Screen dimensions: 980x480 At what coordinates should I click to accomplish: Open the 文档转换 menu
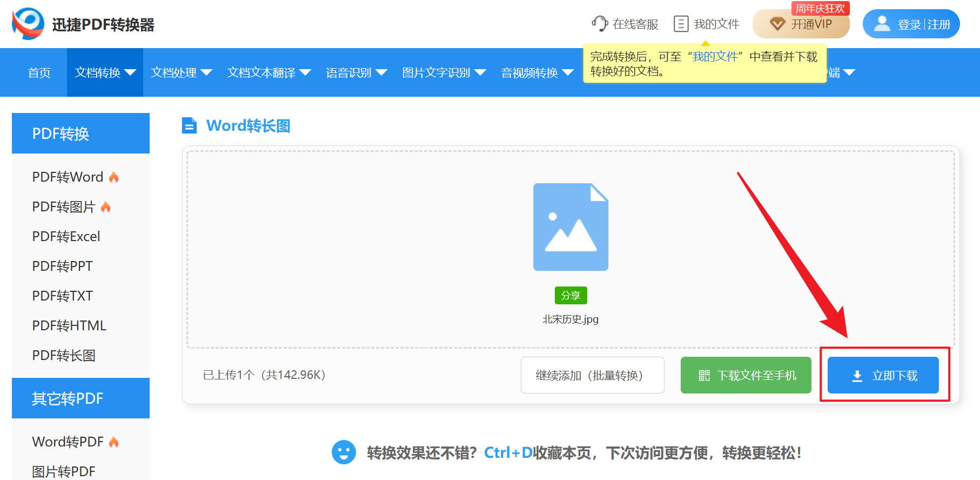pyautogui.click(x=105, y=72)
